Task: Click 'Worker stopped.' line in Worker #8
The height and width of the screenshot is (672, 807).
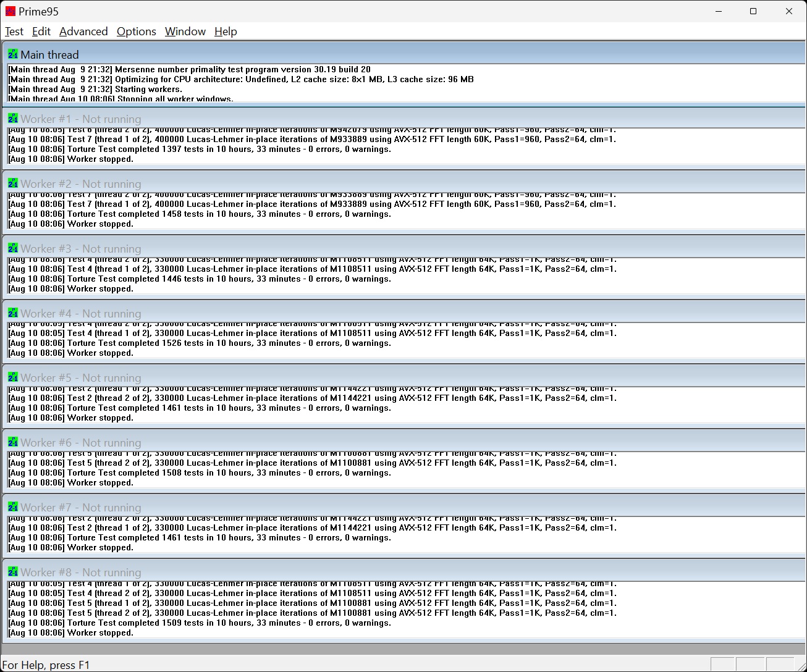Action: click(x=71, y=632)
